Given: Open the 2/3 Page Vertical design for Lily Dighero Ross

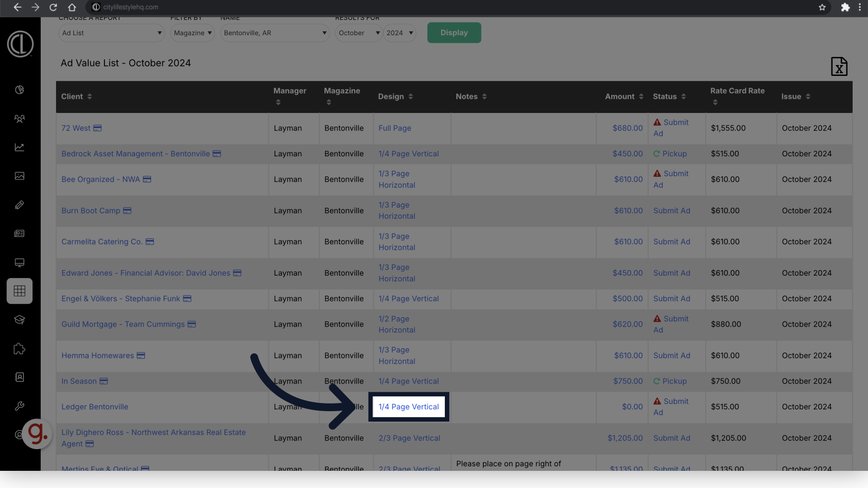Looking at the screenshot, I should [409, 438].
